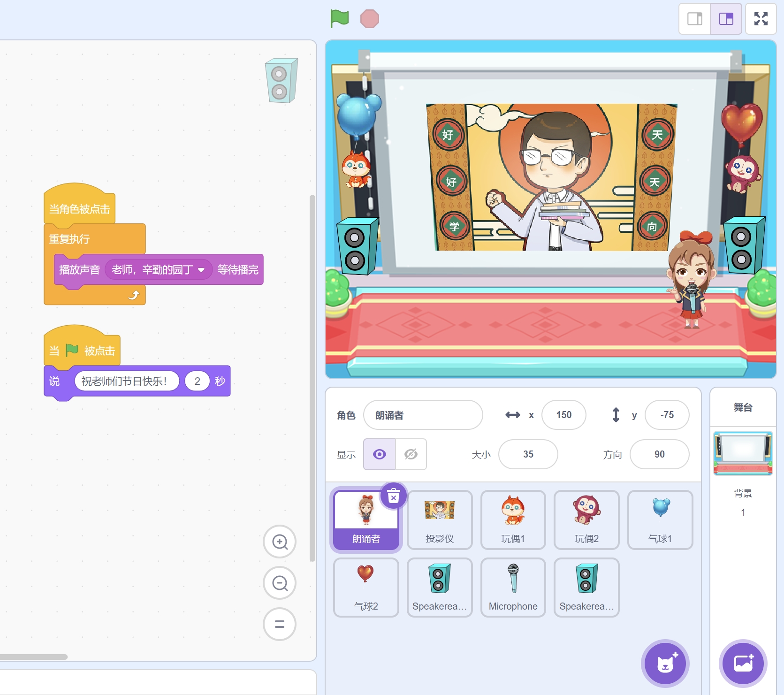
Task: Switch to large stage layout
Action: pyautogui.click(x=726, y=19)
